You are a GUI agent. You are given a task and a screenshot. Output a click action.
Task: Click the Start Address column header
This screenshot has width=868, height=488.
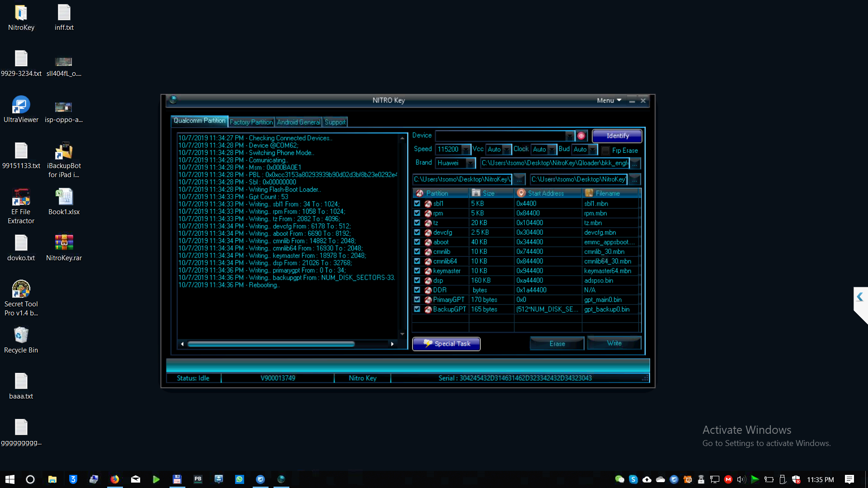click(x=548, y=193)
